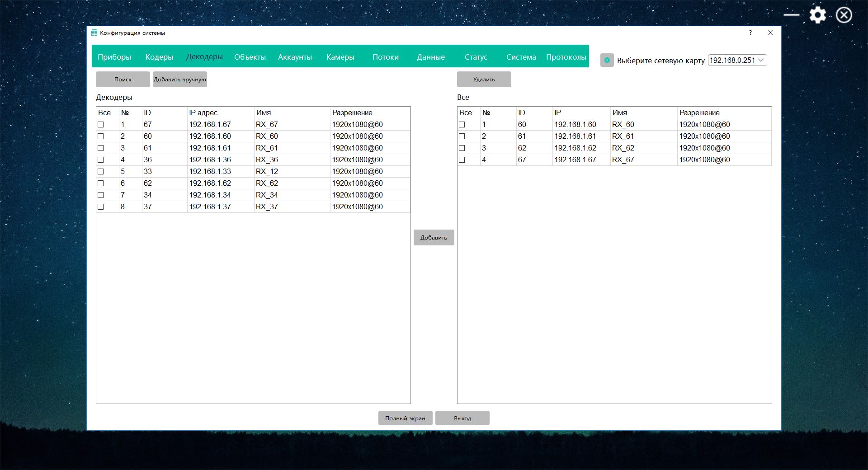Click the Добавить вручную button
Viewport: 868px width, 470px height.
179,79
